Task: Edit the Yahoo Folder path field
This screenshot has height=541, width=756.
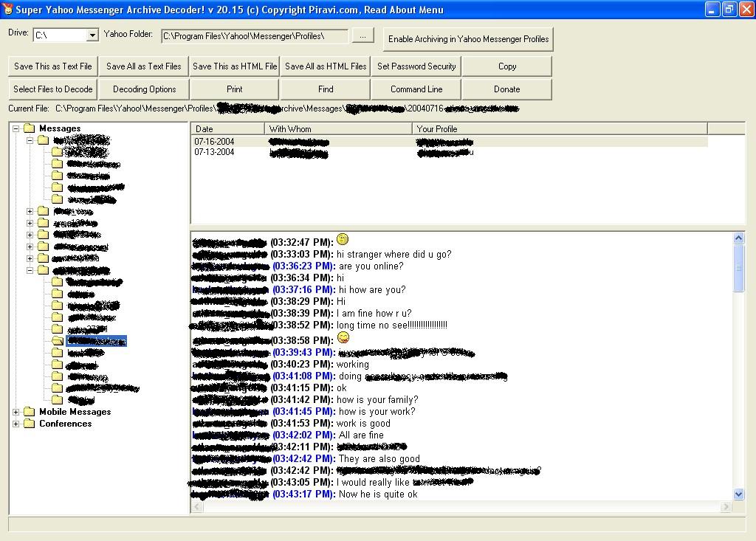Action: tap(255, 36)
